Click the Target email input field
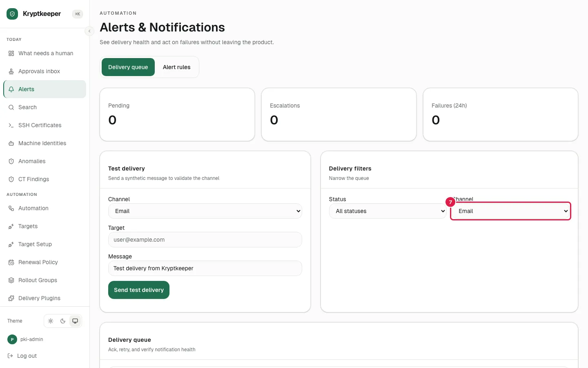This screenshot has width=588, height=368. tap(205, 240)
